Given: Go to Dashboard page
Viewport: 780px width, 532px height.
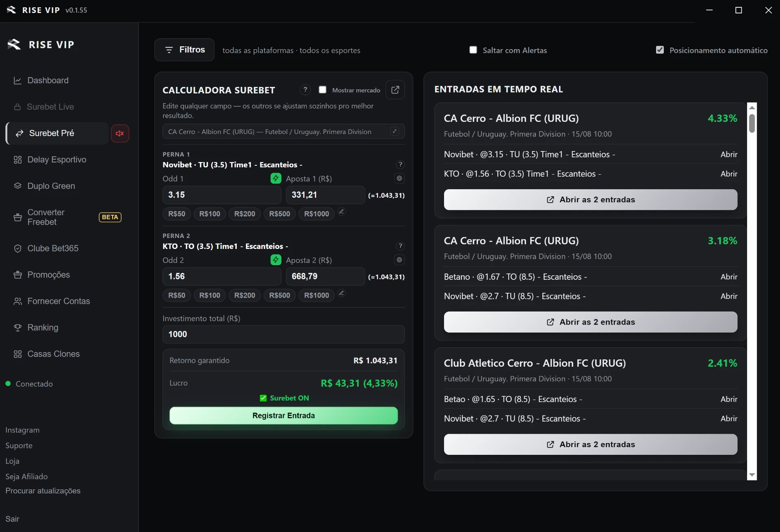Looking at the screenshot, I should pyautogui.click(x=48, y=80).
